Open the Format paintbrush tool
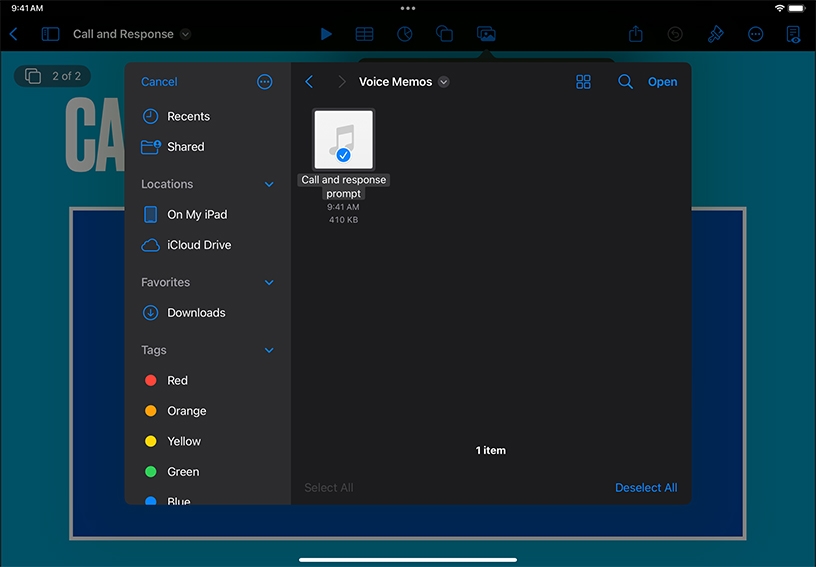 (x=715, y=34)
